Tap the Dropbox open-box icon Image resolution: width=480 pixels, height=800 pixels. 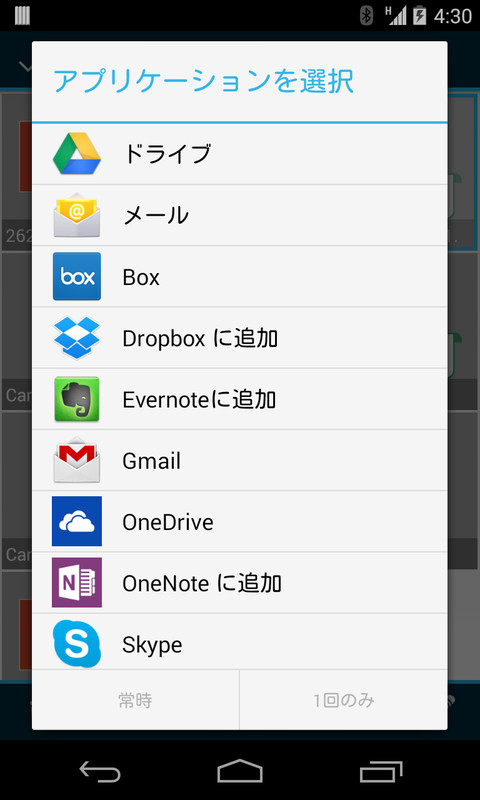pos(77,337)
